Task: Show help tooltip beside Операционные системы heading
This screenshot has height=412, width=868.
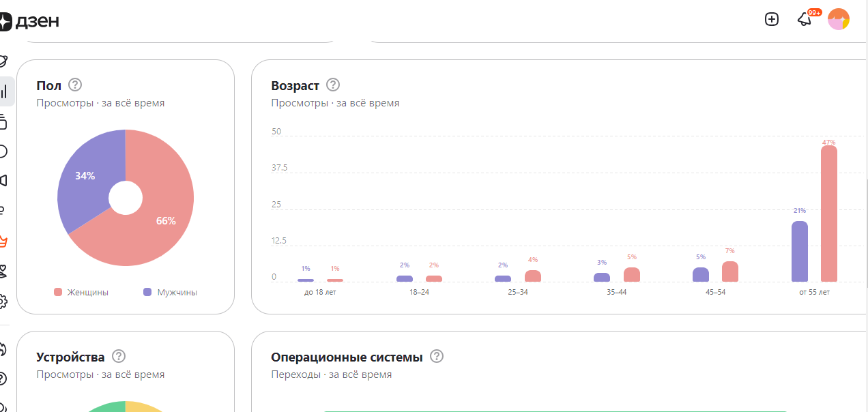Action: [x=437, y=356]
